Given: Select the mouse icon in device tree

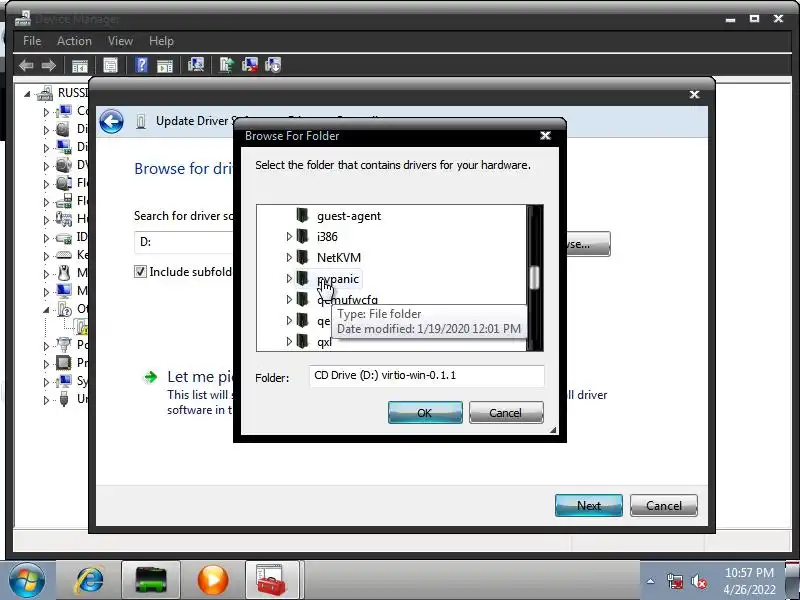Looking at the screenshot, I should (64, 273).
